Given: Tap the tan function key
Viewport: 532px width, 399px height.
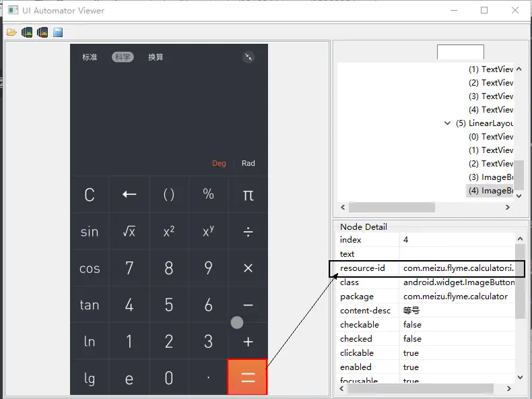Looking at the screenshot, I should pyautogui.click(x=90, y=305).
